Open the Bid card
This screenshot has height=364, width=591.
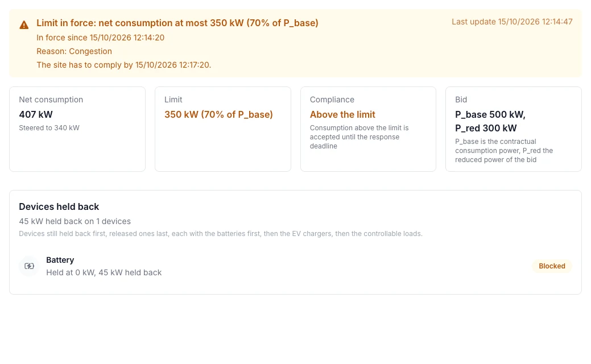pos(513,129)
